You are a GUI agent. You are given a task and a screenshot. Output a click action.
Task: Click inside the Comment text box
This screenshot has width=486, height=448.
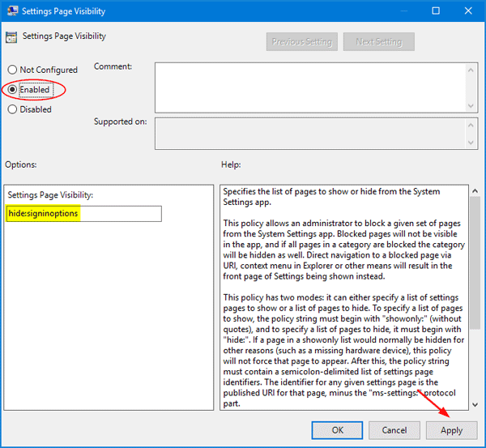311,87
